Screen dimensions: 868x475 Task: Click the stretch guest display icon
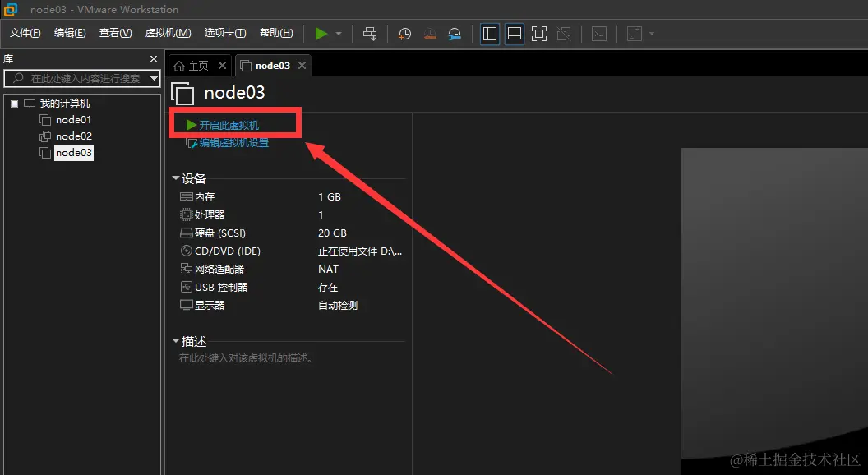(635, 34)
